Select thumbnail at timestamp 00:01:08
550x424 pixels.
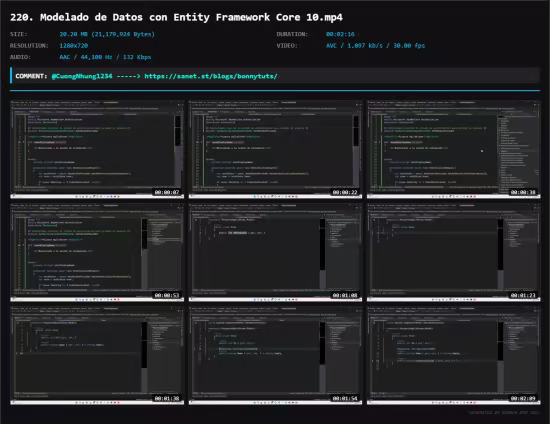pos(275,253)
